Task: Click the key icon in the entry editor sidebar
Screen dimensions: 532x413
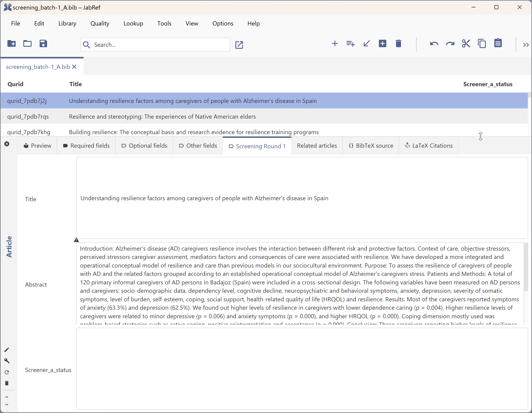Action: [7, 361]
